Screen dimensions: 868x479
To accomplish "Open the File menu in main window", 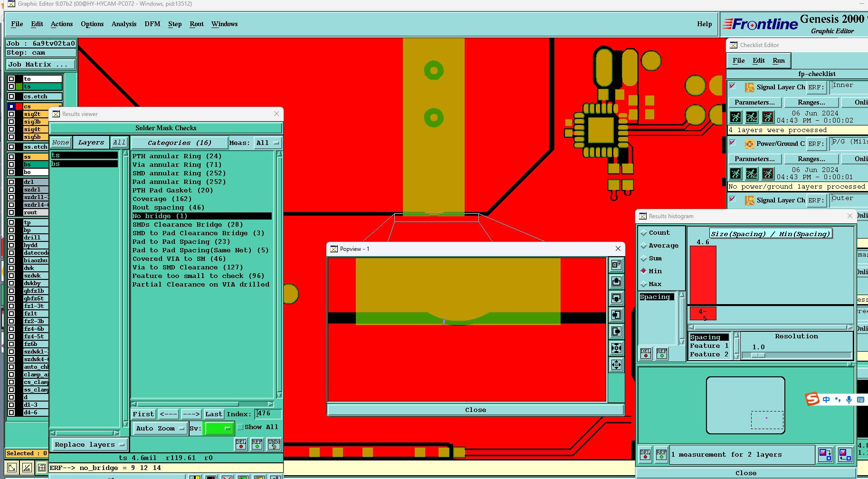I will tap(17, 24).
